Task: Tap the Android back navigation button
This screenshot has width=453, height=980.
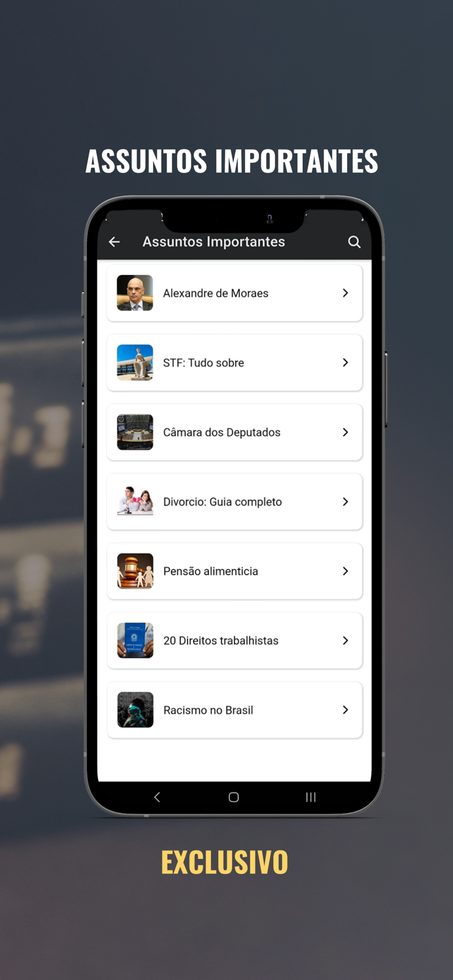Action: 157,797
